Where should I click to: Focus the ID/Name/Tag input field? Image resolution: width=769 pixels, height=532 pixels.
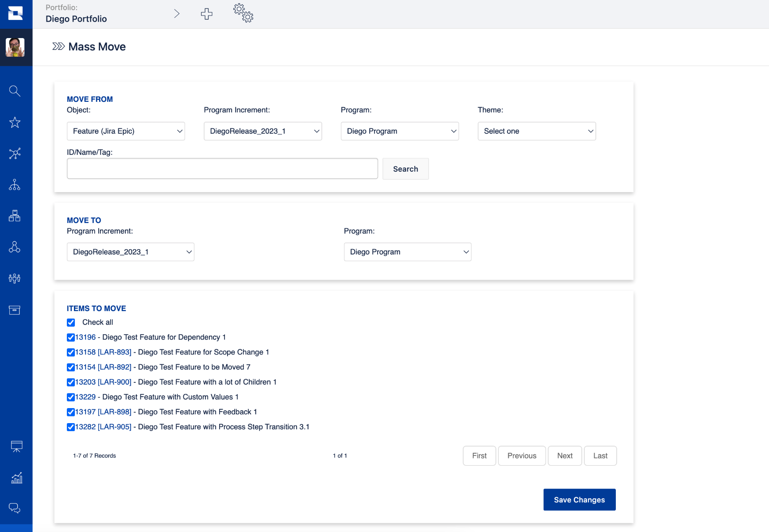coord(222,169)
